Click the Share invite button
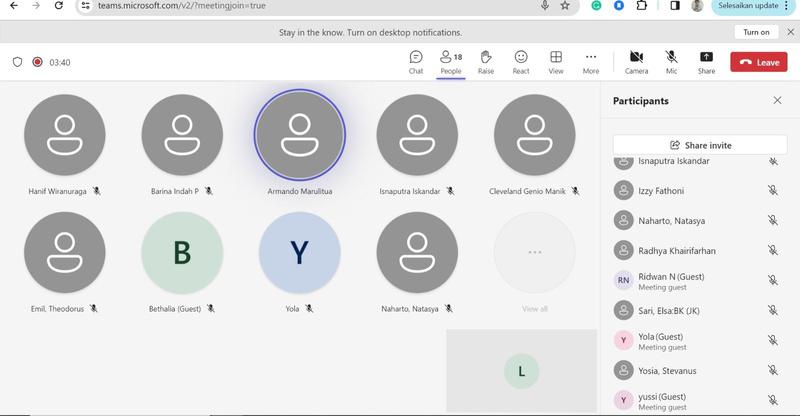Screen dimensions: 800x416 pos(700,145)
